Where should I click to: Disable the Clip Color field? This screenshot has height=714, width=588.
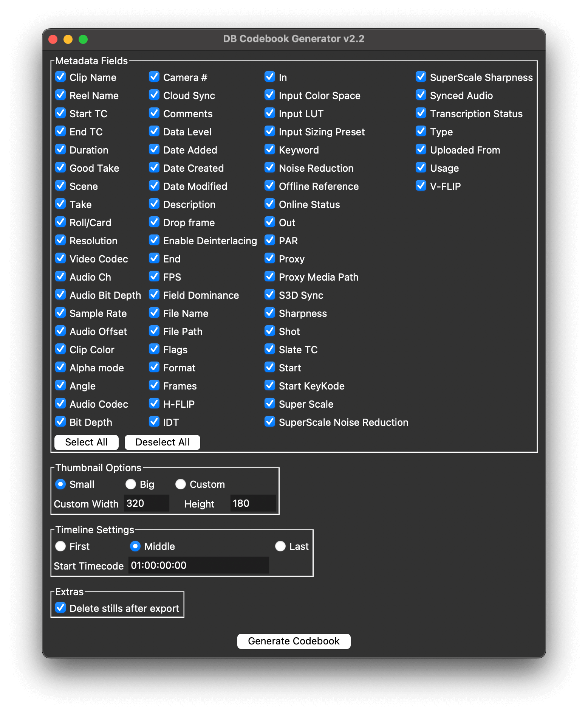point(60,349)
